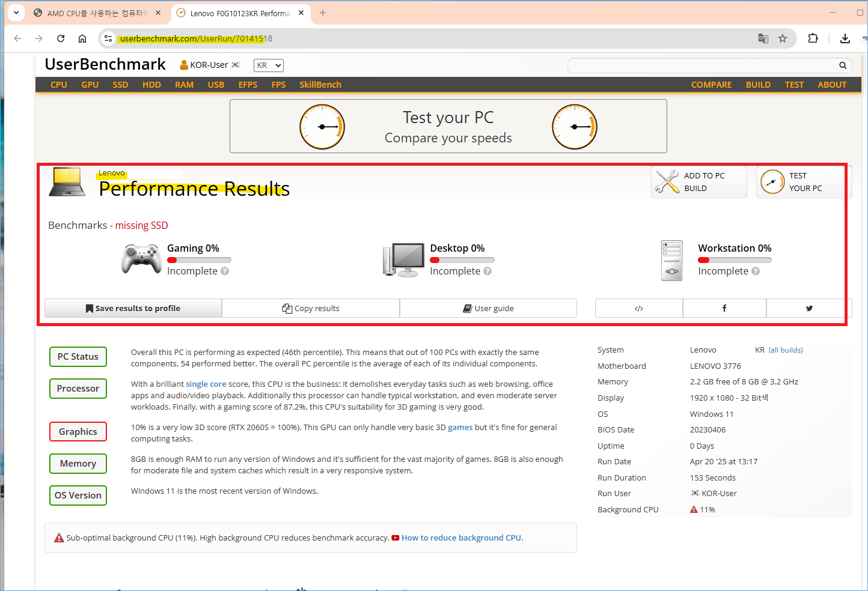The width and height of the screenshot is (868, 591).
Task: Click the KOR-User profile icon
Action: pos(184,65)
